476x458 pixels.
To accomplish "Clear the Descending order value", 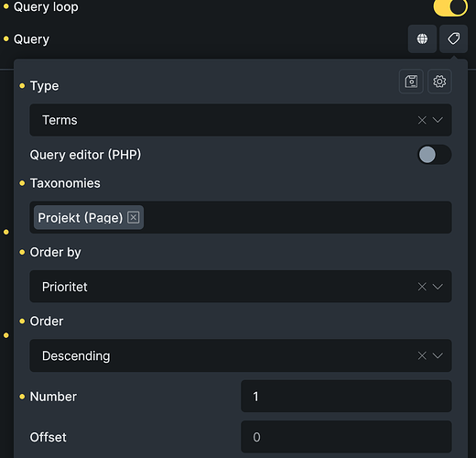I will pyautogui.click(x=422, y=355).
